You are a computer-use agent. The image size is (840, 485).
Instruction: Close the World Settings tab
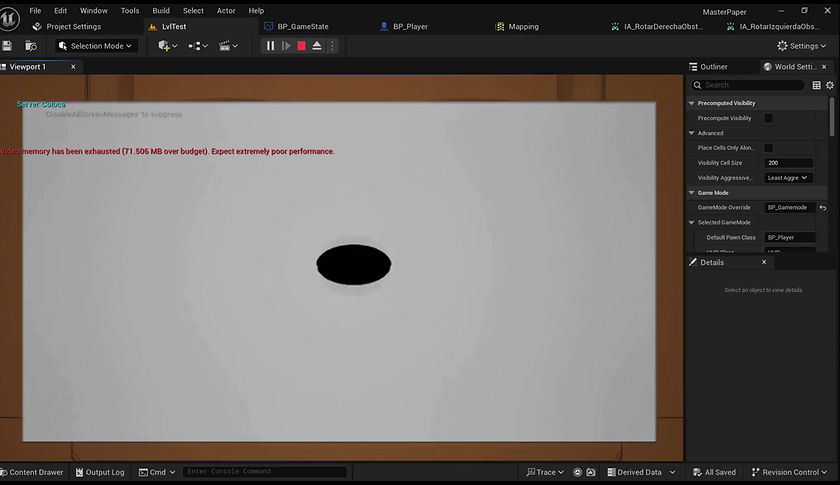click(x=824, y=67)
